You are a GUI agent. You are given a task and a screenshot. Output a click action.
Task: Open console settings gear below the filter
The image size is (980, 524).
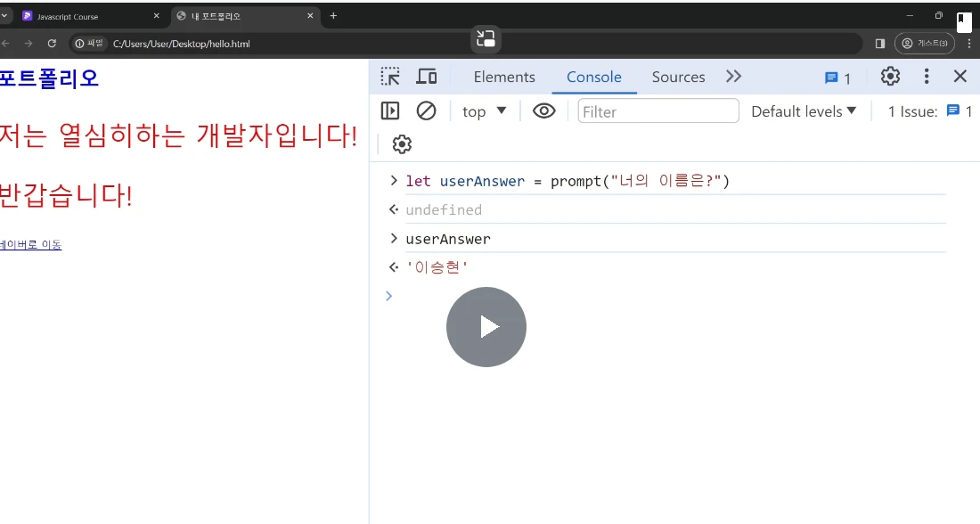[402, 144]
